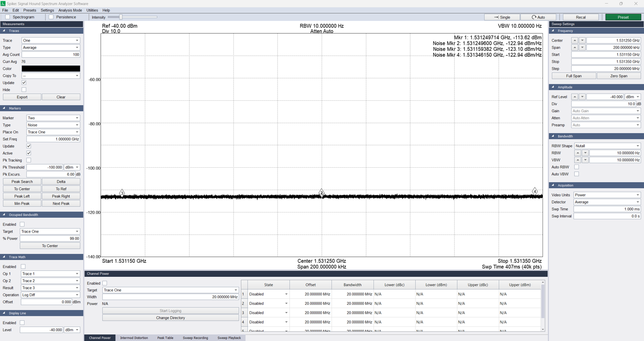Expand the Detector dropdown
Viewport: 644px width, 341px height.
point(607,202)
